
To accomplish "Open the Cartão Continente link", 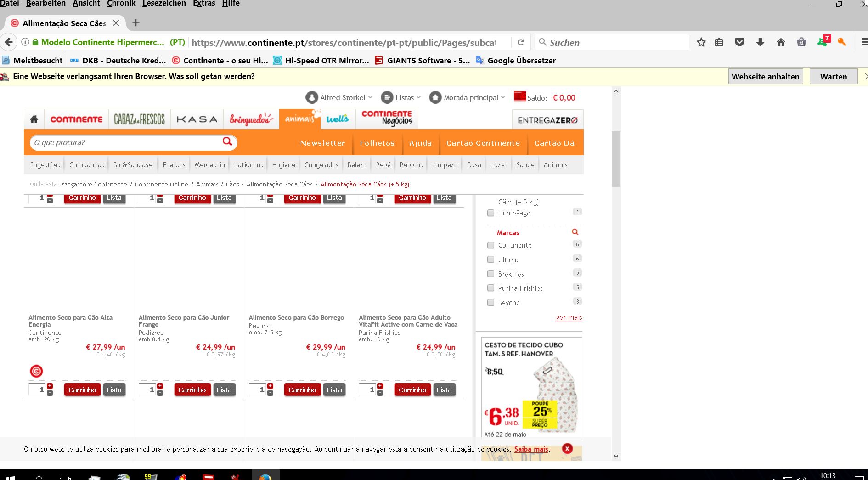I will click(483, 143).
